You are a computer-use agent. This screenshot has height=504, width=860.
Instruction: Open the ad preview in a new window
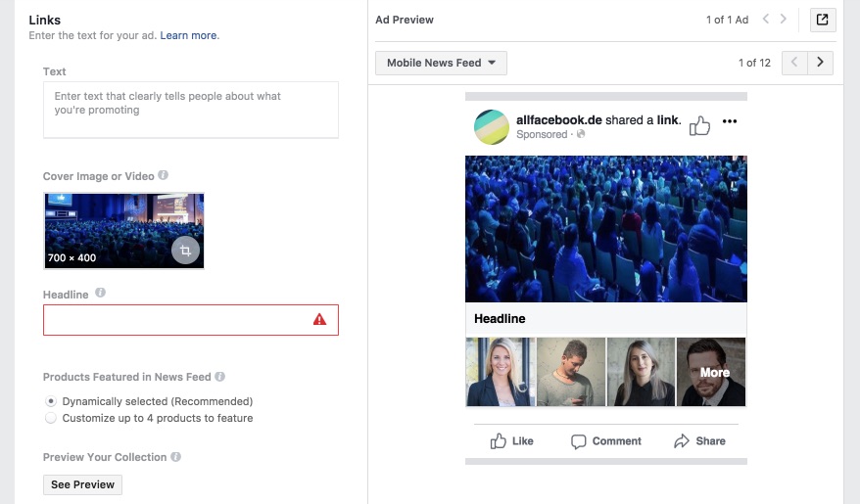[823, 20]
